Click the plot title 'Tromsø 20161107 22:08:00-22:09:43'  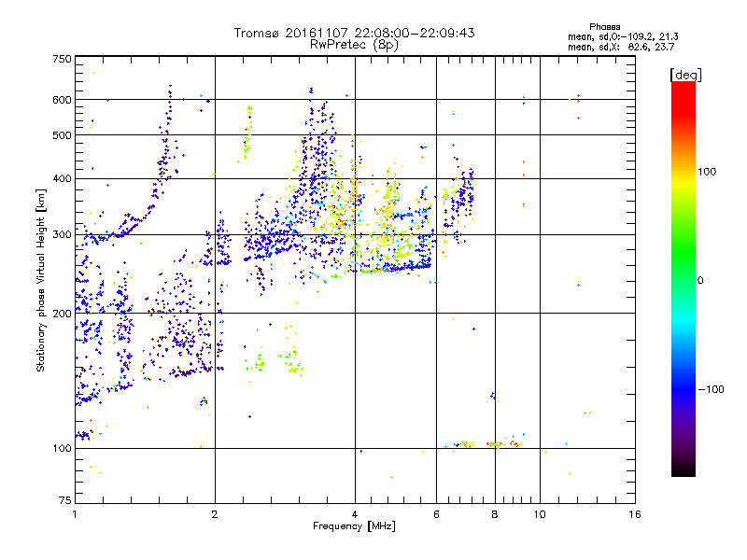point(354,33)
